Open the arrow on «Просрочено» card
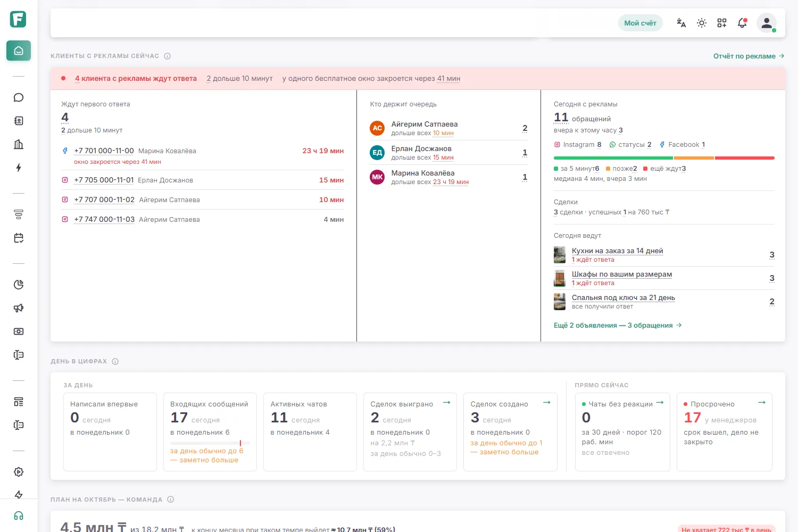The image size is (798, 532). tap(762, 403)
